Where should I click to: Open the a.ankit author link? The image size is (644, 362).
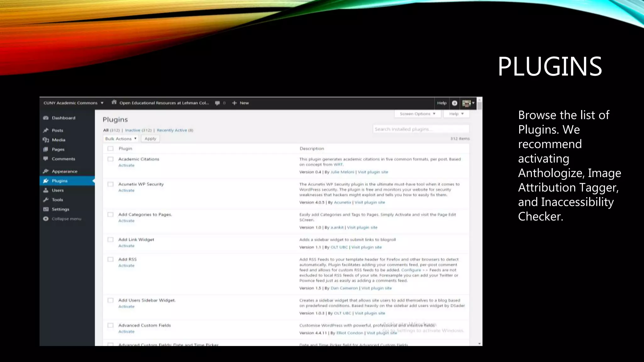point(337,228)
